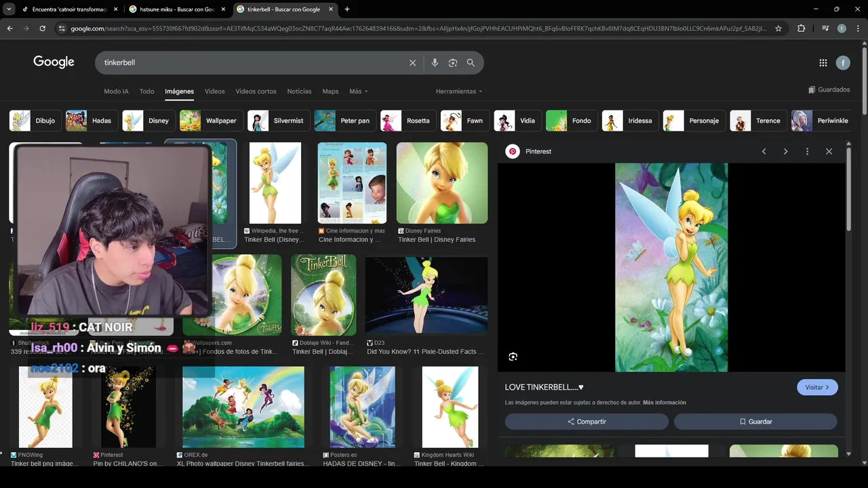Switch to the Videos cortos tab

pos(256,91)
